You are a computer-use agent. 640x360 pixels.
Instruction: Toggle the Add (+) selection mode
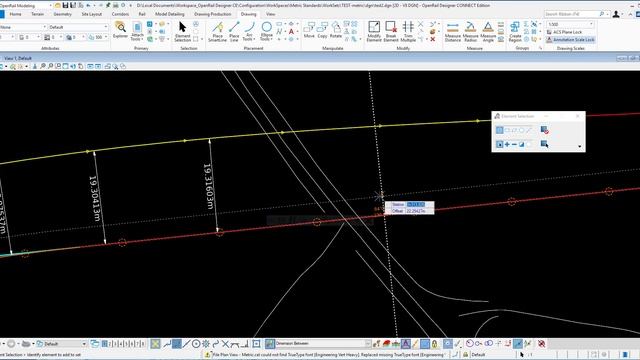coord(507,144)
